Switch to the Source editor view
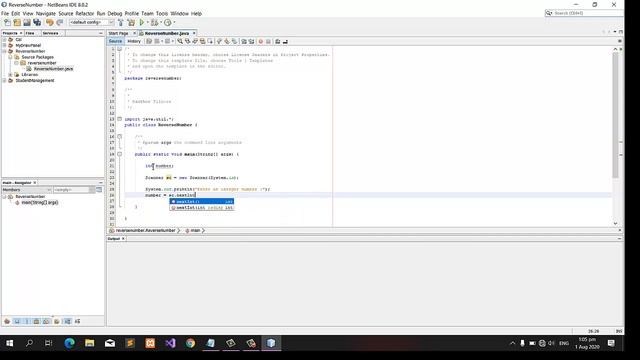640x360 pixels. point(115,41)
